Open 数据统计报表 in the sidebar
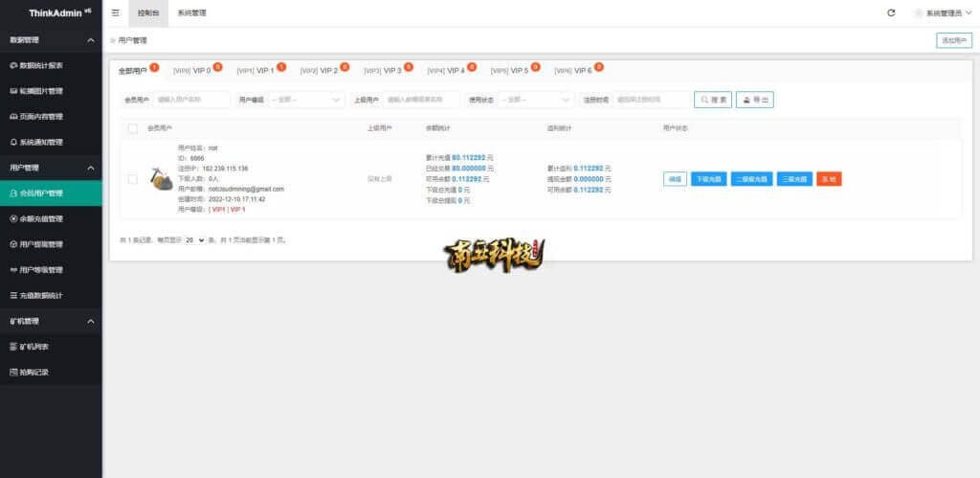980x478 pixels. 41,65
